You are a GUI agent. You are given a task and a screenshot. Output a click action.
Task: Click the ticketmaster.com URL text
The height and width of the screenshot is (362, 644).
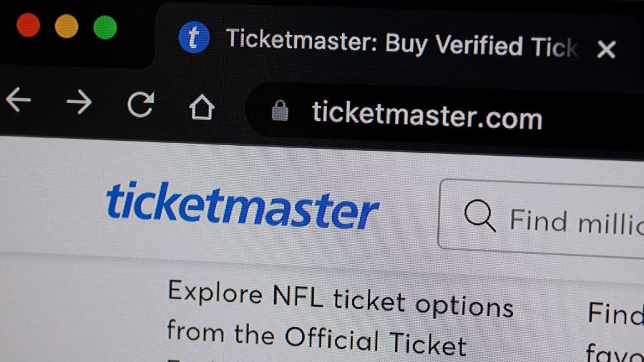427,116
